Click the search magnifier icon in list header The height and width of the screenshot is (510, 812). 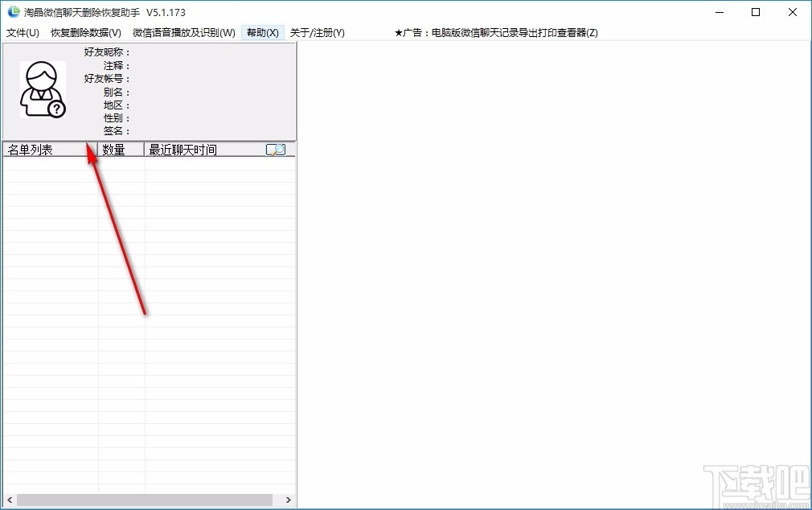point(276,150)
